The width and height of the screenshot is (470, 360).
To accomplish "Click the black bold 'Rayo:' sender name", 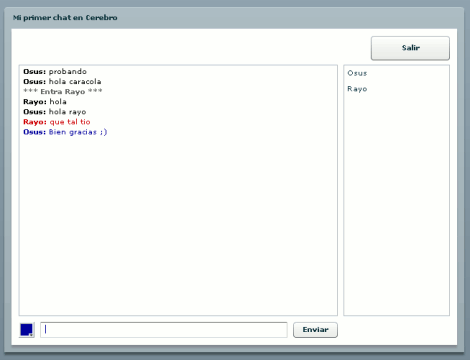I will 35,102.
